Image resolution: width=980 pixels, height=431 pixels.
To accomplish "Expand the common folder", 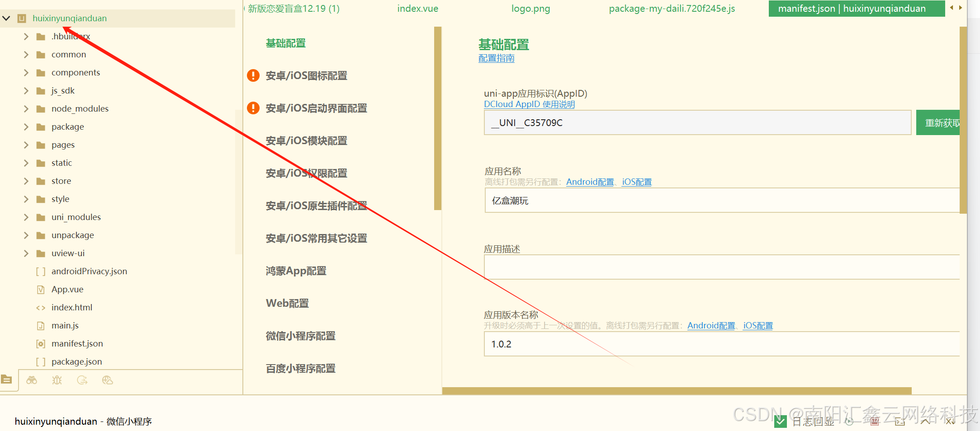I will pyautogui.click(x=26, y=55).
